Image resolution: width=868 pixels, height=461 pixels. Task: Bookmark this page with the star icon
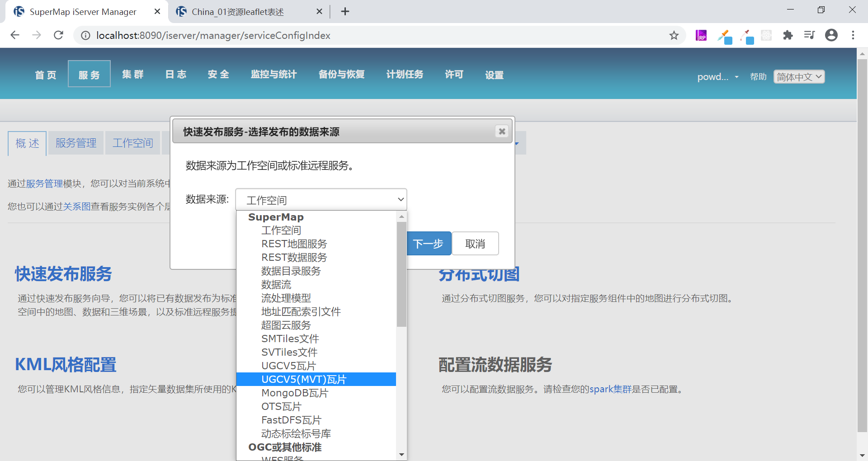[x=674, y=35]
